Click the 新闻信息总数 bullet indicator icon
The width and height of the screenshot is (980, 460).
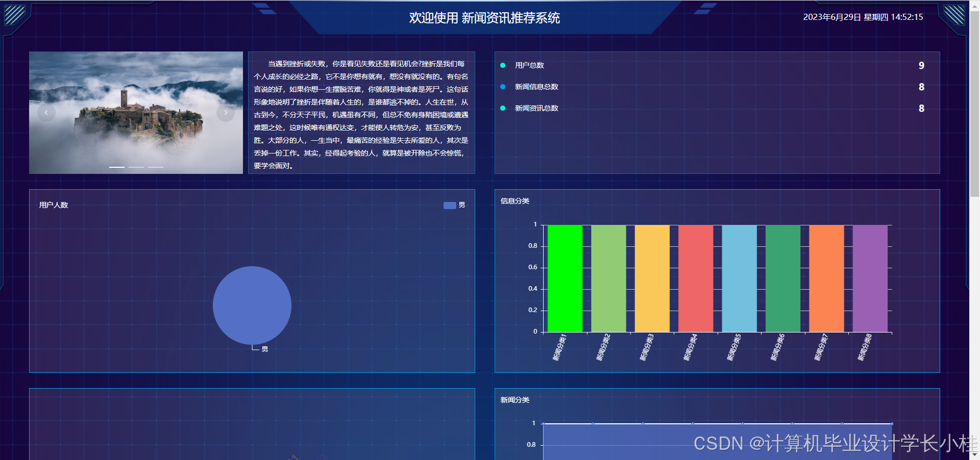coord(503,87)
